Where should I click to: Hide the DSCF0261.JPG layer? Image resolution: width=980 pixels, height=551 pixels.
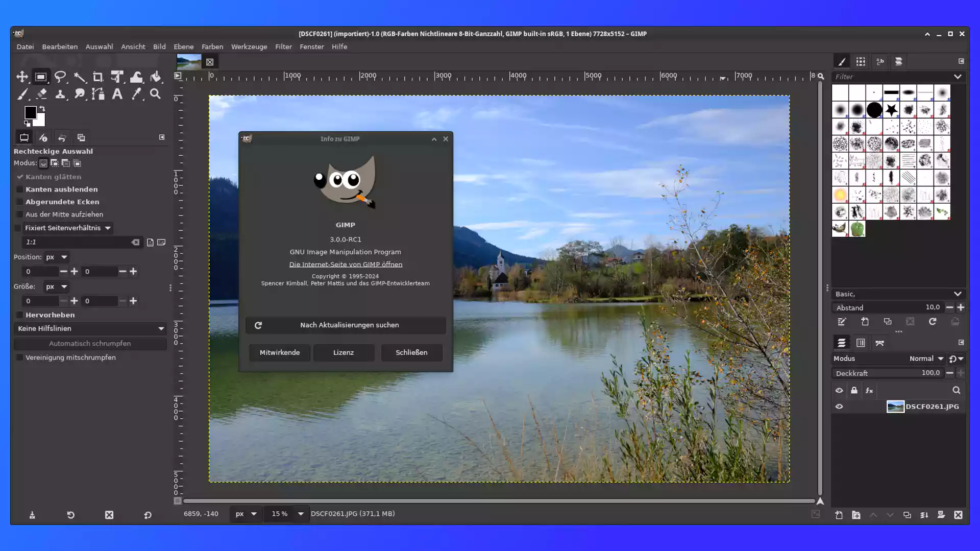839,406
